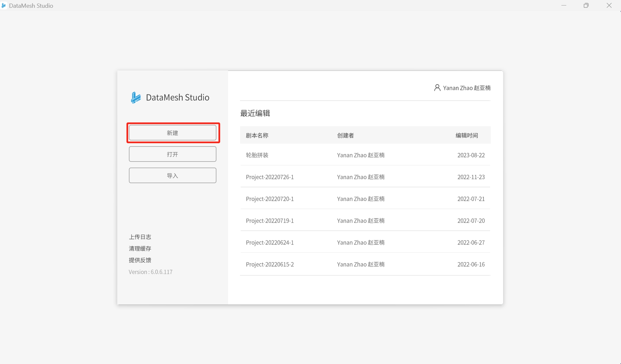Click Version : 6.0.6.117 text
621x364 pixels.
(x=151, y=272)
